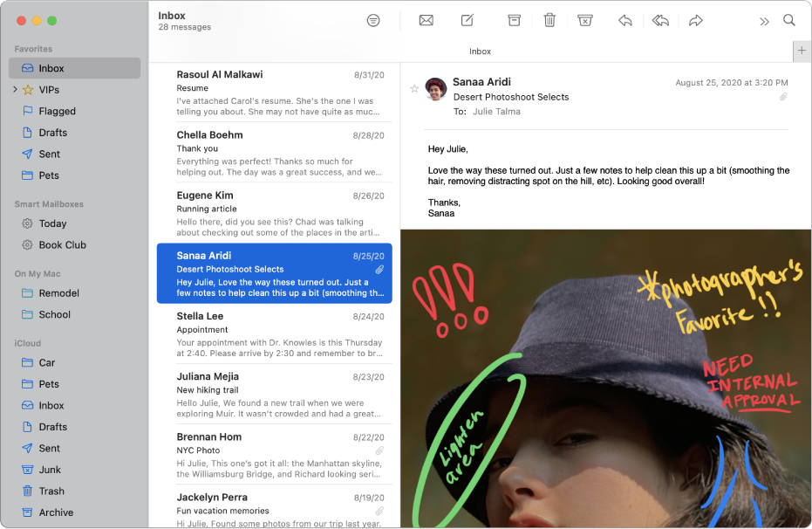Click the recipient name Julie Talma
Screen dimensions: 812x529
click(496, 112)
